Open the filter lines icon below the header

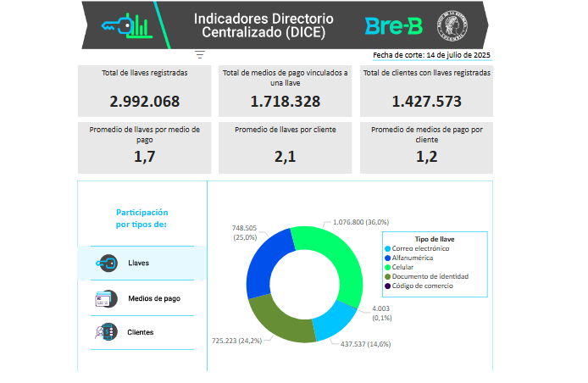coord(200,54)
